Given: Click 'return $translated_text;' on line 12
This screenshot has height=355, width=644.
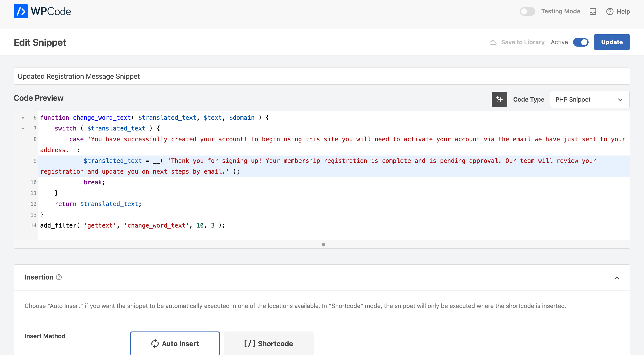Looking at the screenshot, I should (98, 204).
